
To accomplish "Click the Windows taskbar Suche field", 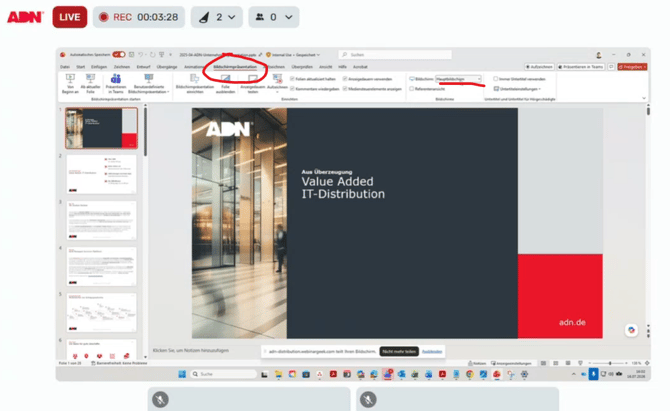I will (223, 374).
